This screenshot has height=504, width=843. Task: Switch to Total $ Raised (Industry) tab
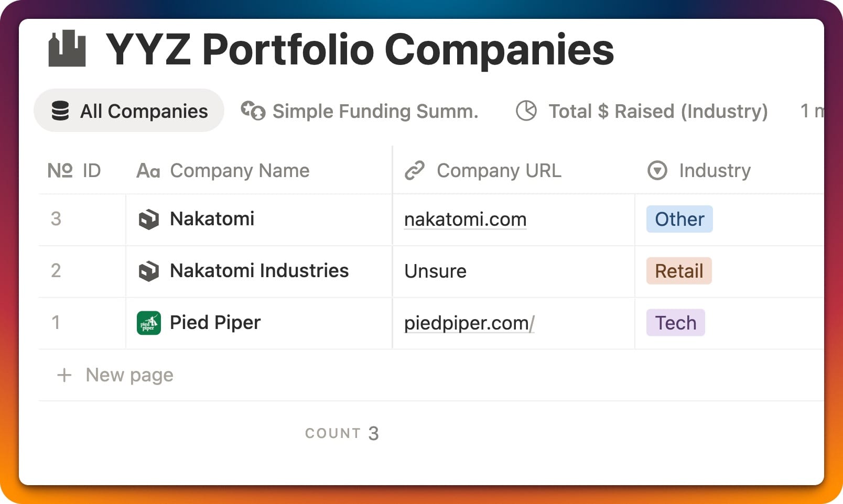point(657,111)
